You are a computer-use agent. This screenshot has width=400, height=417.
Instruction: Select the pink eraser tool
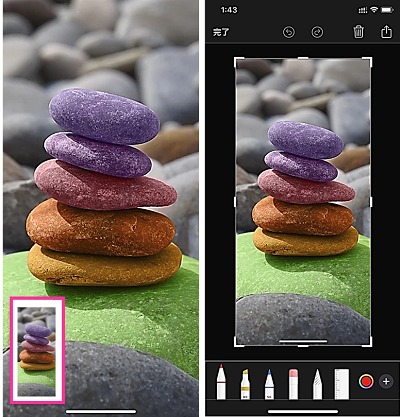coord(293,384)
